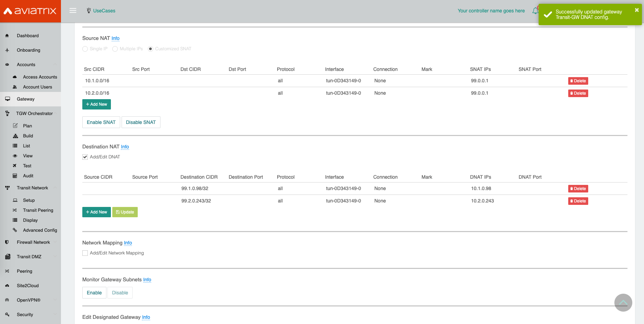Viewport: 644px width, 324px height.
Task: Delete the 99.1.0.98/32 DNAT rule
Action: pos(578,189)
